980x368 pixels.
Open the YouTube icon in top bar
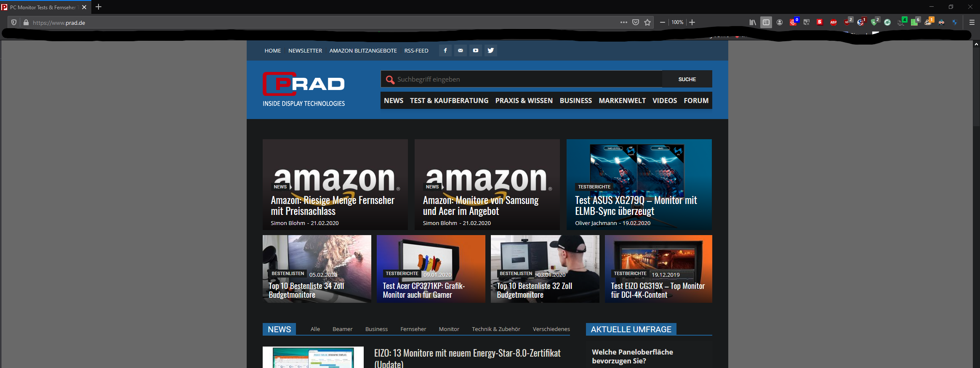click(x=476, y=50)
